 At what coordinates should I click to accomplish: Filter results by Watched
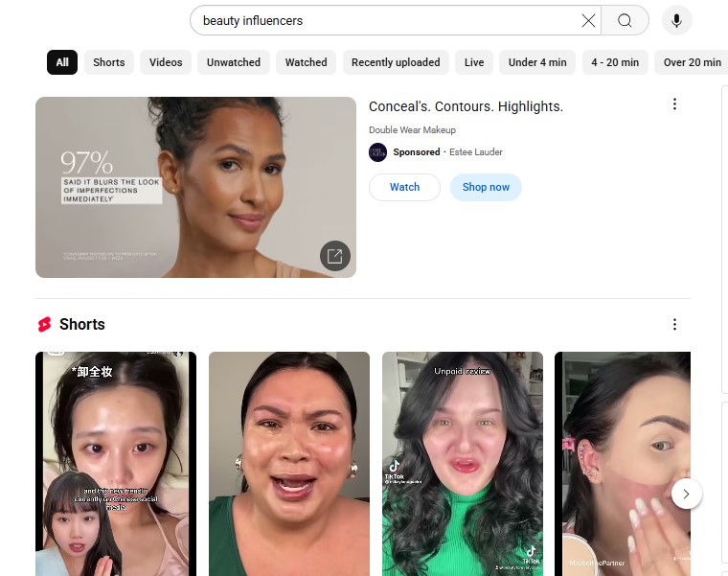tap(306, 62)
